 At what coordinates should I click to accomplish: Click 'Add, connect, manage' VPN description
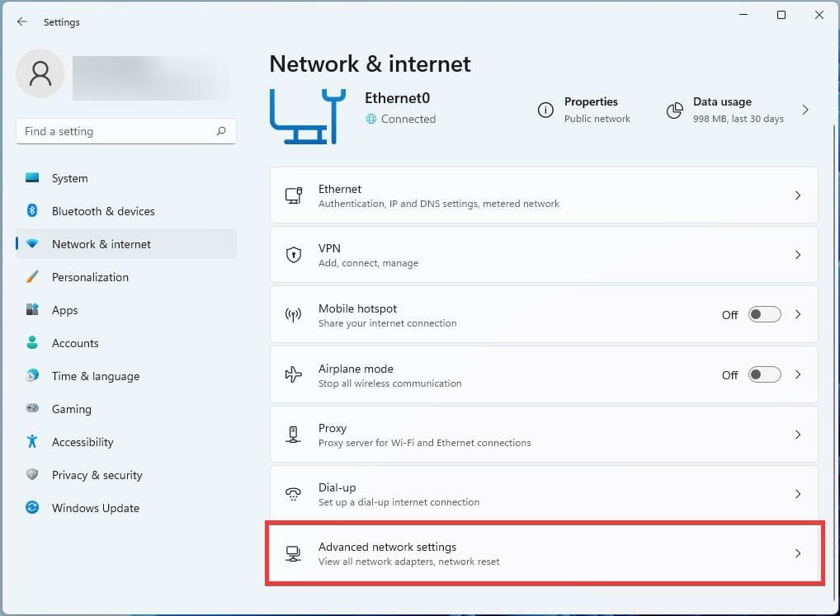[368, 263]
